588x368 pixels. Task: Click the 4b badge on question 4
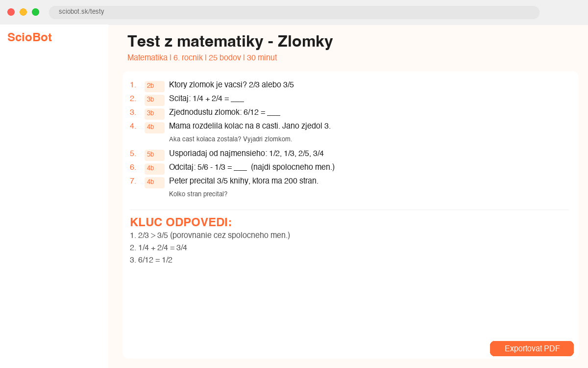pos(154,128)
